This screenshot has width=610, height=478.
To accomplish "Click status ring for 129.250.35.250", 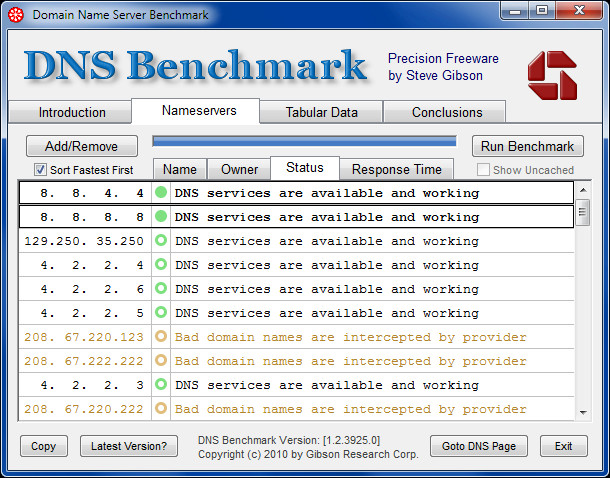I will [161, 240].
